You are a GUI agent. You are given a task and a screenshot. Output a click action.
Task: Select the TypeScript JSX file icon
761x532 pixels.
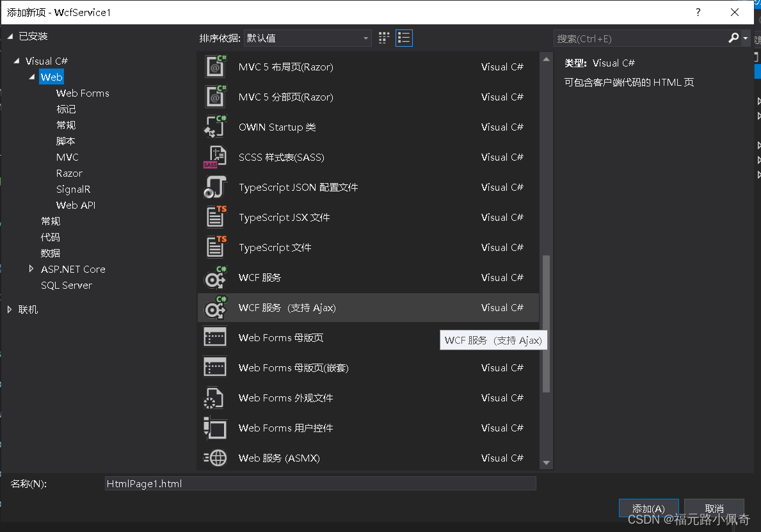tap(215, 217)
